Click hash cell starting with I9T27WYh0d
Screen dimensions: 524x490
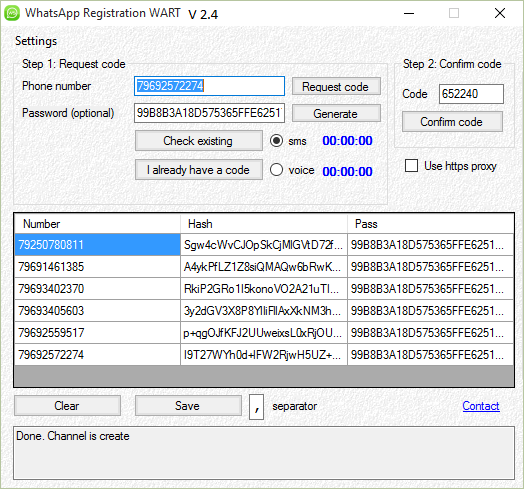pyautogui.click(x=264, y=355)
